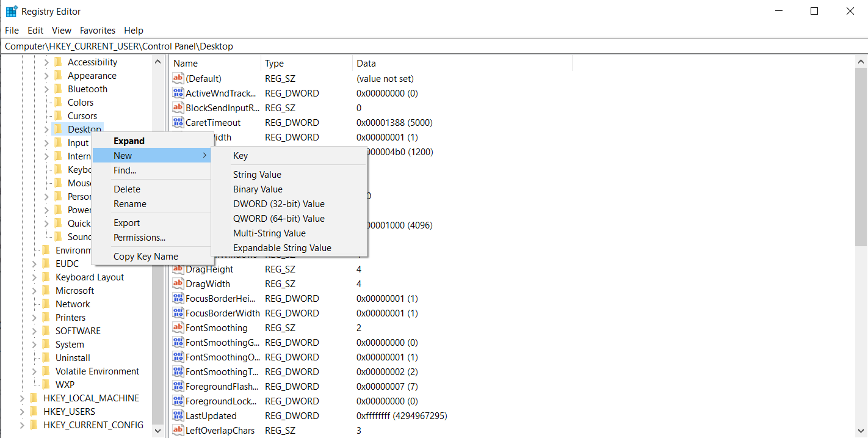
Task: Click the DragWidth value icon
Action: point(178,283)
